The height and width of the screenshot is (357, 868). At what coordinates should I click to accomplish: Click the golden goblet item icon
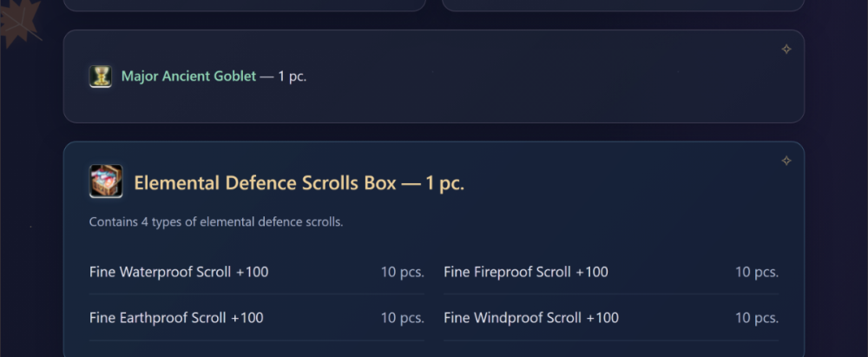coord(101,76)
